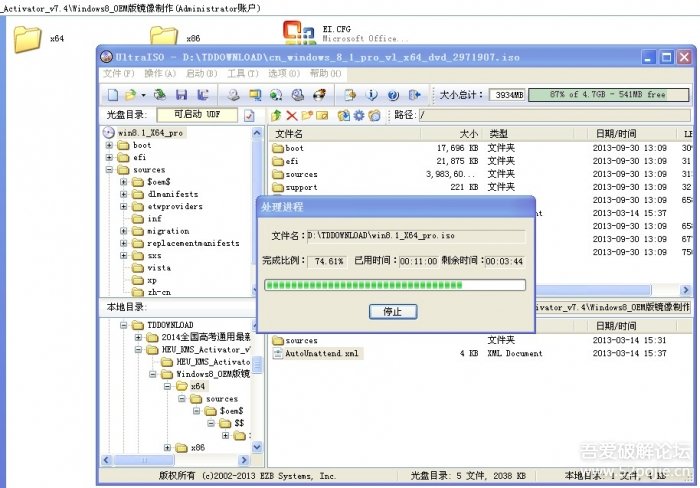This screenshot has height=488, width=700.
Task: Click the green Up directory arrow icon
Action: pos(276,116)
